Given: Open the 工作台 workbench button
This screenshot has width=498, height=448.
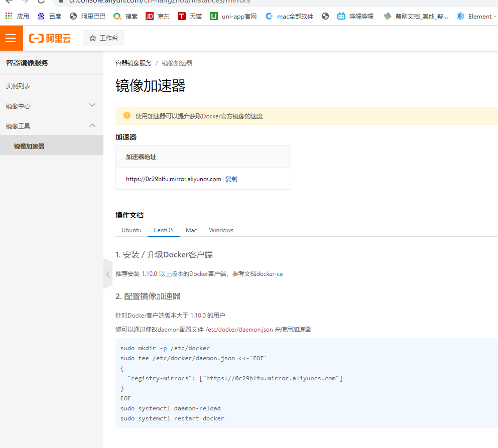Looking at the screenshot, I should click(104, 38).
